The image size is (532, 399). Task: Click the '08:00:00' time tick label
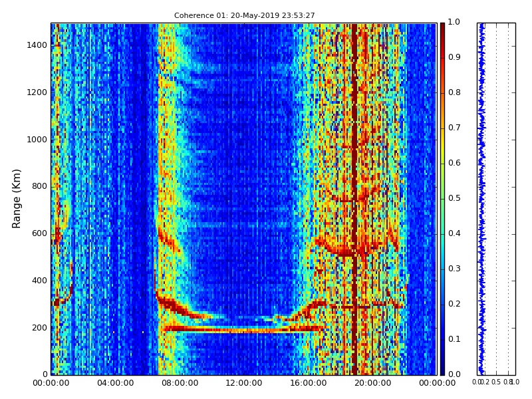click(x=180, y=383)
